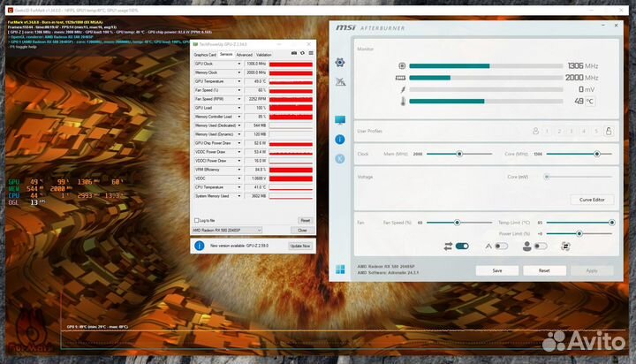
Task: Click Reset button in Afterburner
Action: tap(544, 270)
